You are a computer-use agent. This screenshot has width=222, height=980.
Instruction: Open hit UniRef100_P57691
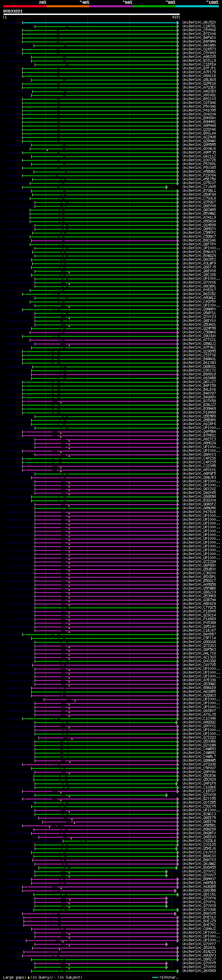pyautogui.click(x=199, y=164)
